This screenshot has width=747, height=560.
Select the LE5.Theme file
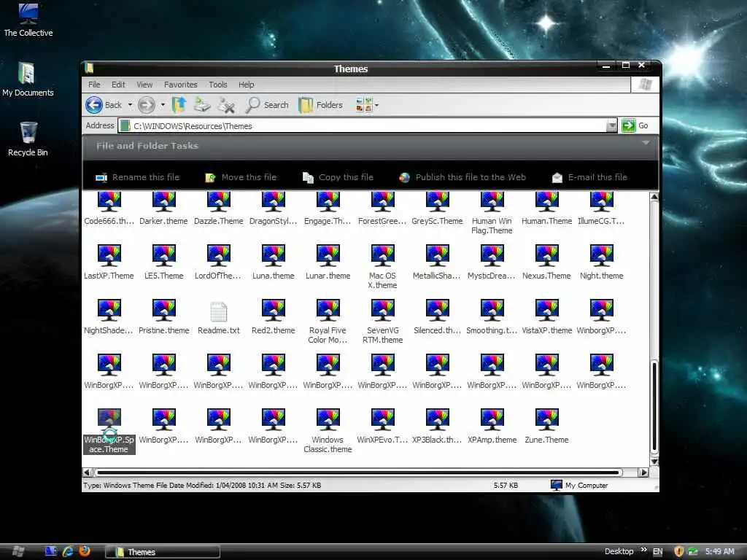[163, 262]
